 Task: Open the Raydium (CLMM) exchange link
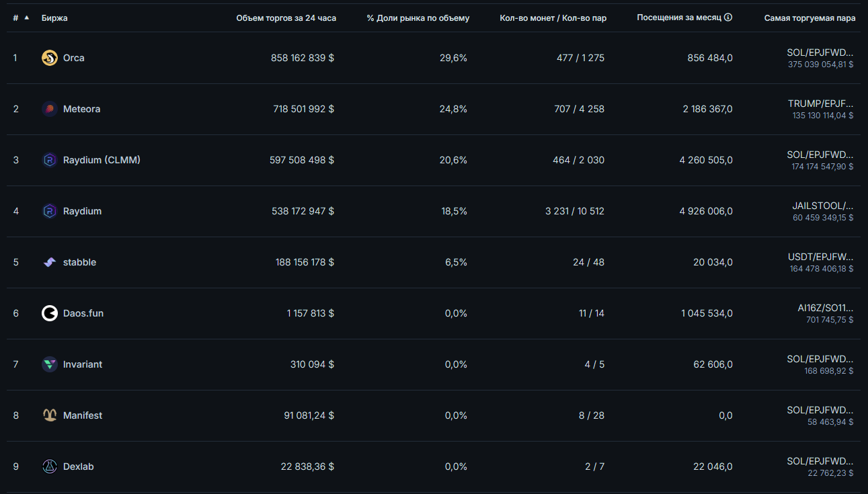[102, 160]
